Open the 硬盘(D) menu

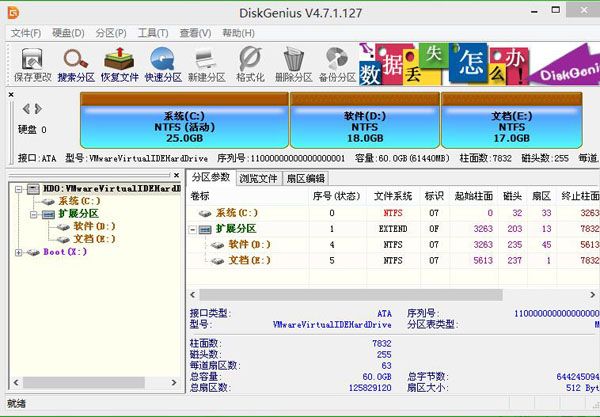click(x=68, y=33)
